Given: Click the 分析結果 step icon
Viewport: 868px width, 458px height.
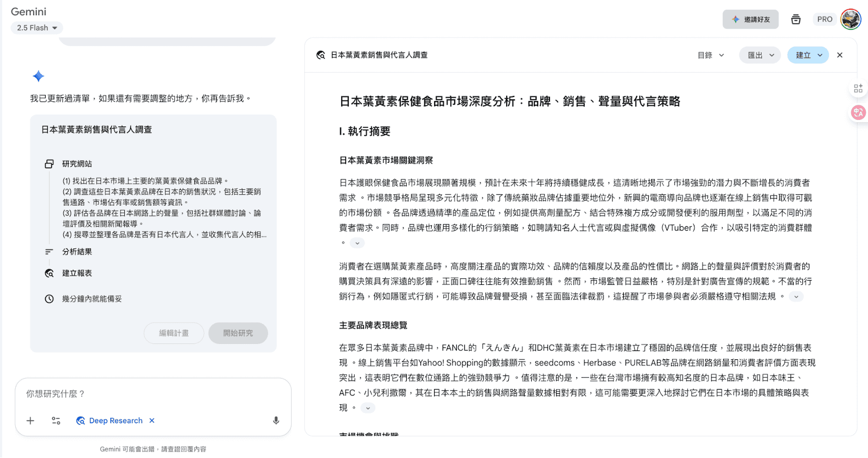Looking at the screenshot, I should (x=49, y=252).
